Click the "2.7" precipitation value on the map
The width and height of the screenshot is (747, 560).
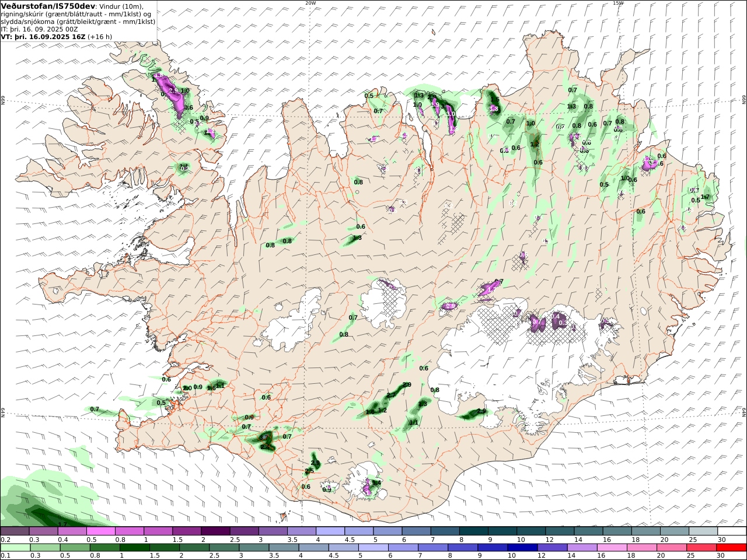[390, 395]
